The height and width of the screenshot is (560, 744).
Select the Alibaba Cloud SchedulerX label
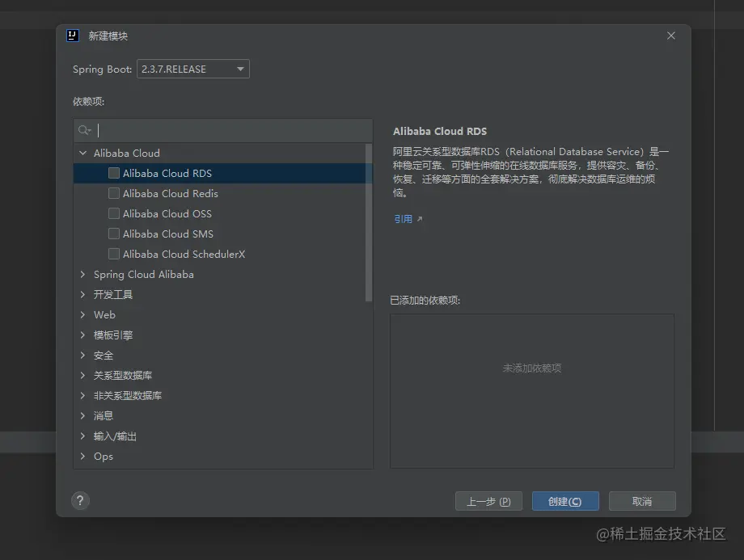click(x=184, y=254)
